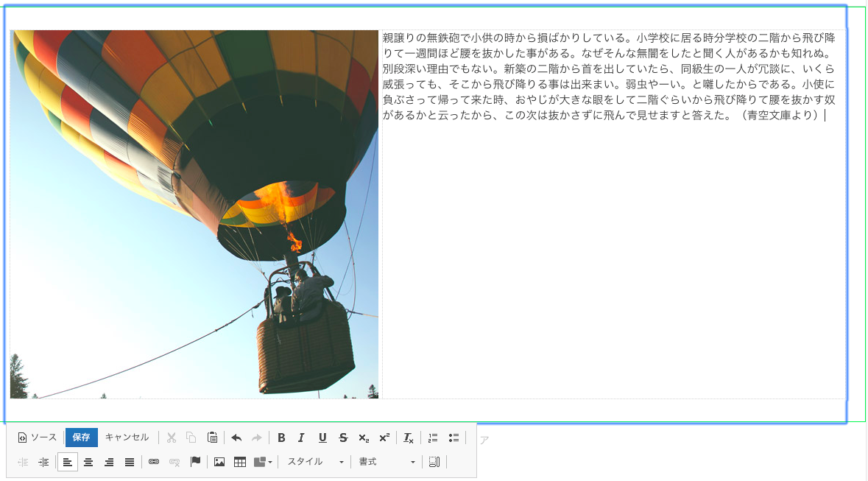Click the 保存 (Save) button

pyautogui.click(x=81, y=438)
